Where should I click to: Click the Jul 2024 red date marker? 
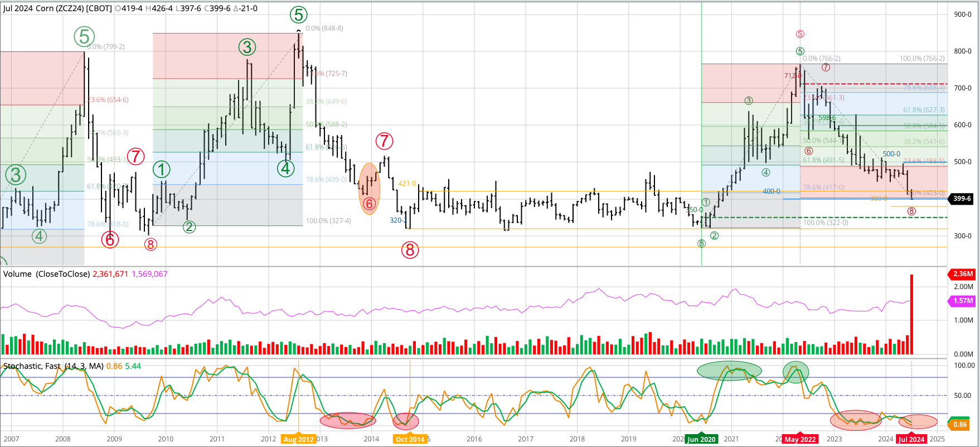911,439
